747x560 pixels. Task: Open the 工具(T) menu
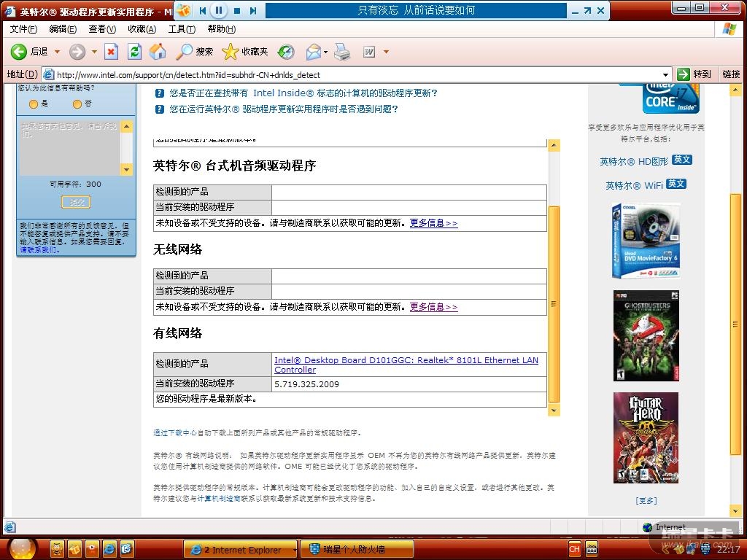[x=181, y=29]
